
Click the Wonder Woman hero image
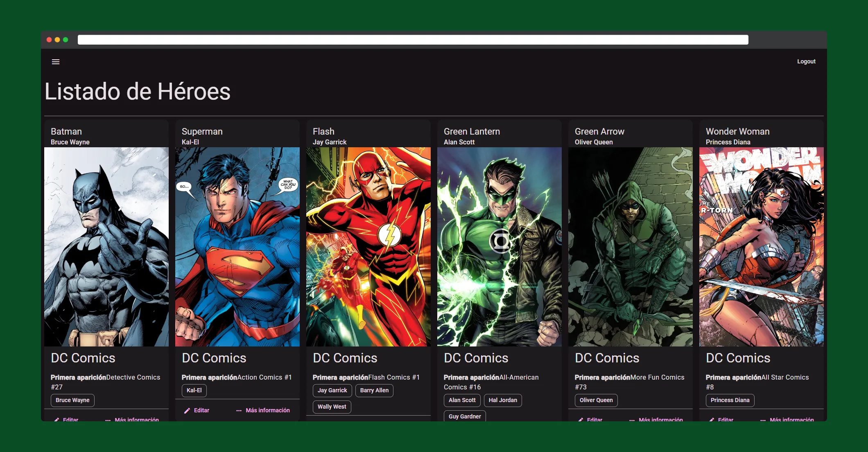(x=762, y=247)
